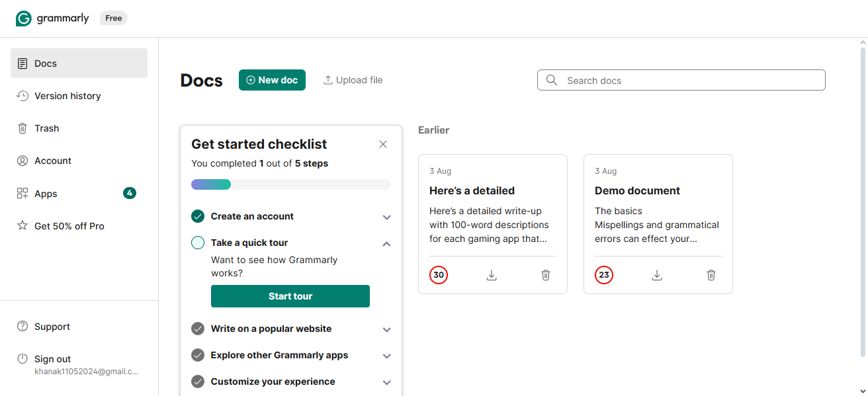
Task: Click the 'Docs' page heading
Action: pyautogui.click(x=202, y=81)
